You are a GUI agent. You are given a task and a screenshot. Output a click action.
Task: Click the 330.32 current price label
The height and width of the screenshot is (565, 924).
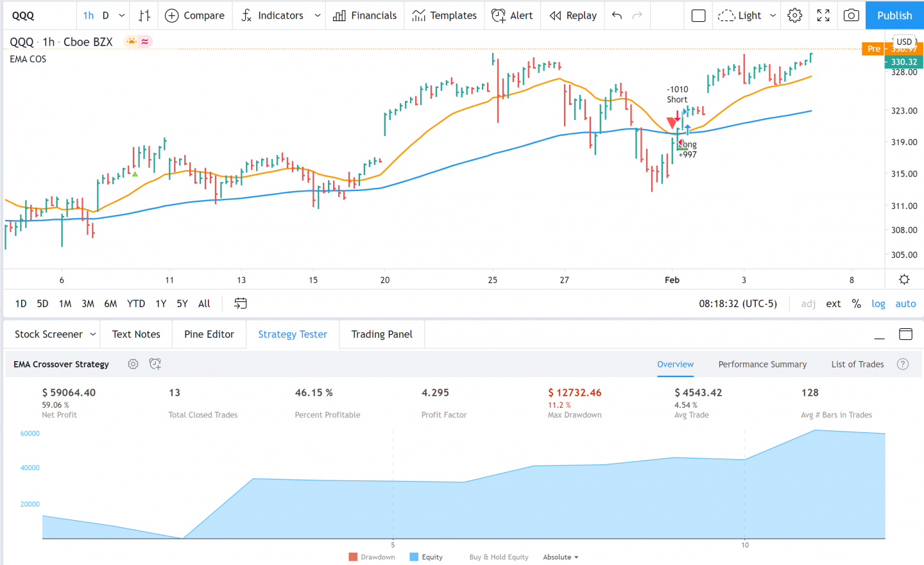903,62
